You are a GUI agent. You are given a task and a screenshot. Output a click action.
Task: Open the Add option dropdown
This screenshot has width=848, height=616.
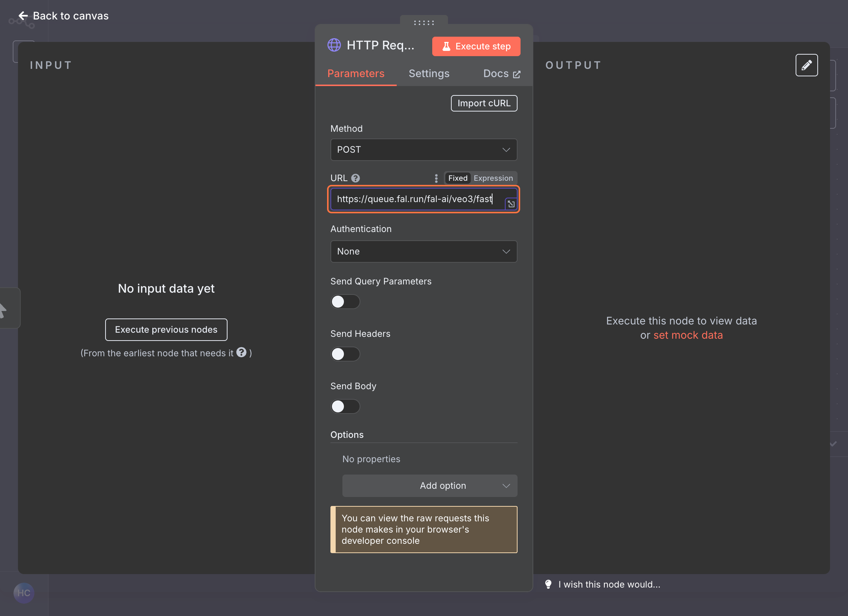(430, 486)
